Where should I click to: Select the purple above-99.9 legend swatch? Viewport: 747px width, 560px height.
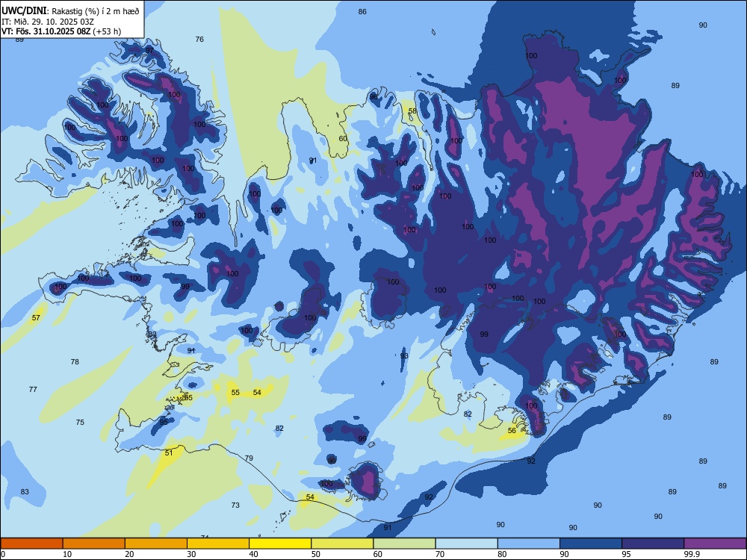coord(715,544)
